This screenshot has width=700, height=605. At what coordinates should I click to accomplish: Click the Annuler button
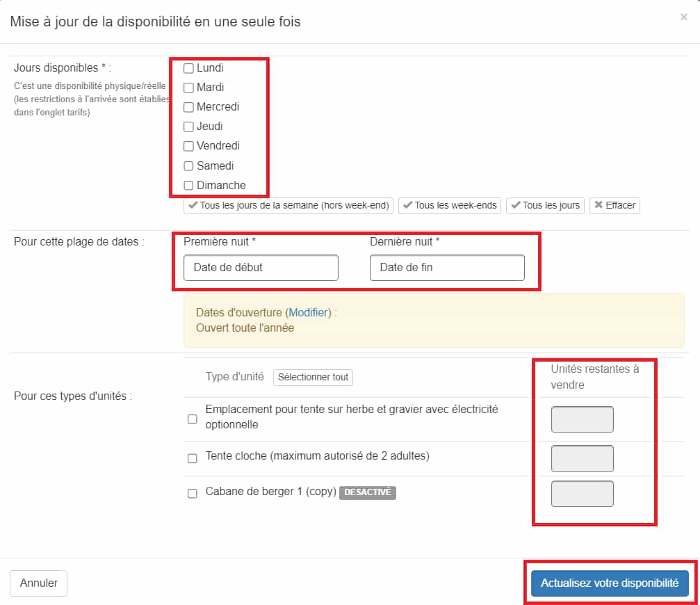38,583
